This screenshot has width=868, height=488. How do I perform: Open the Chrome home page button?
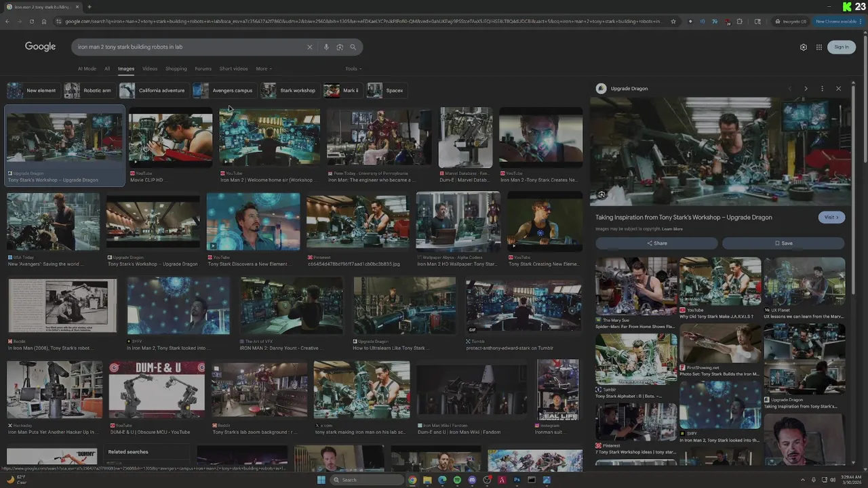click(44, 21)
